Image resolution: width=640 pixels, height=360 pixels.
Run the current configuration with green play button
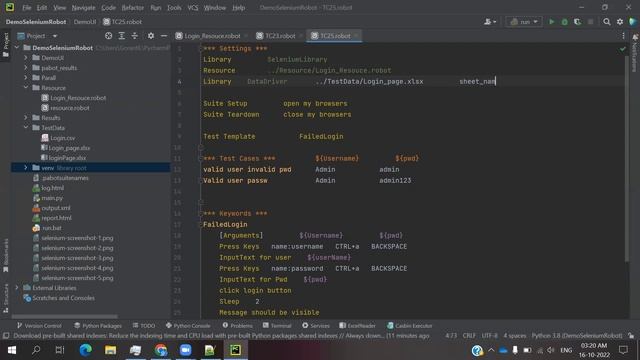551,22
